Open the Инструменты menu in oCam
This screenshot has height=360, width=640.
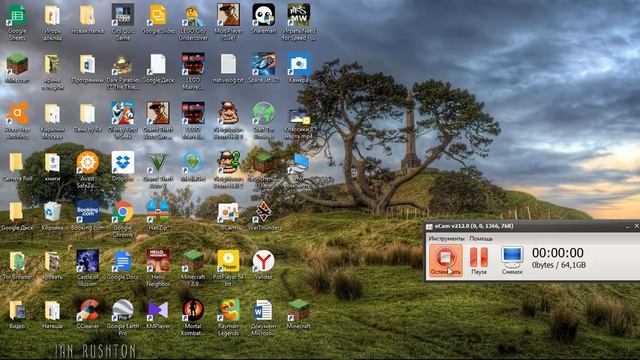click(447, 238)
